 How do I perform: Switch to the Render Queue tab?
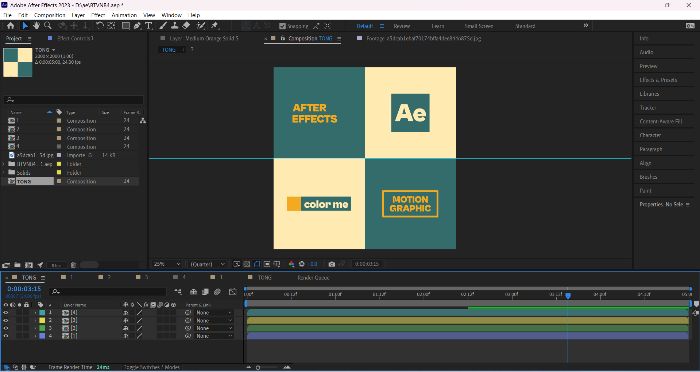(x=313, y=277)
